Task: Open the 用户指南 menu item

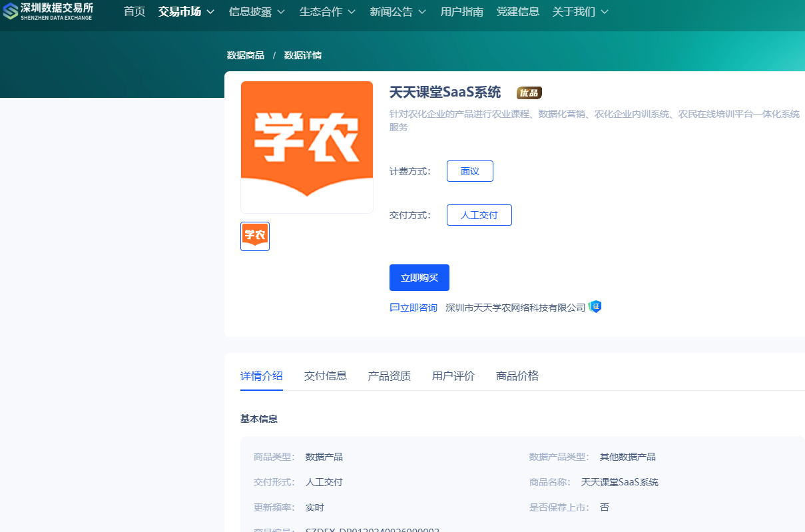Action: coord(462,12)
